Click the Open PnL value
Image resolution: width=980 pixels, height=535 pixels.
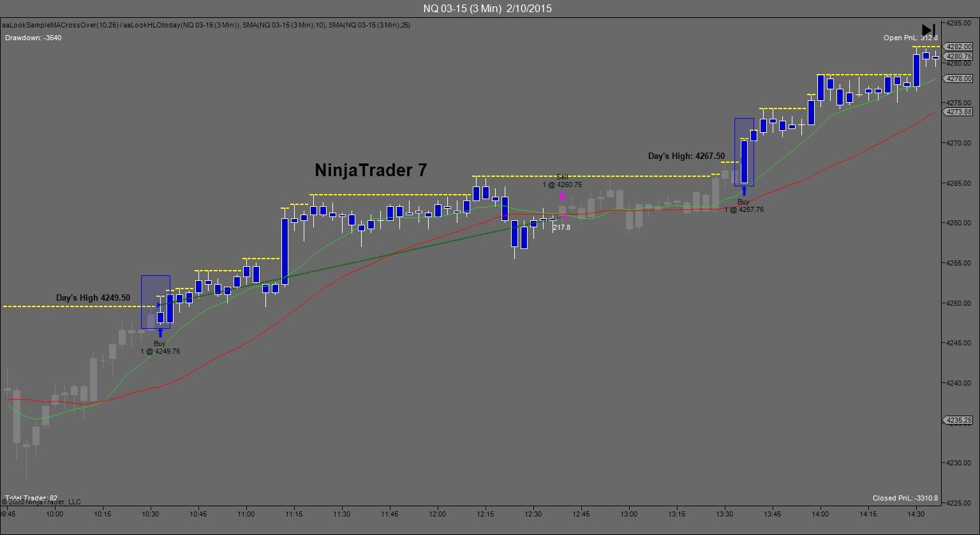point(910,38)
